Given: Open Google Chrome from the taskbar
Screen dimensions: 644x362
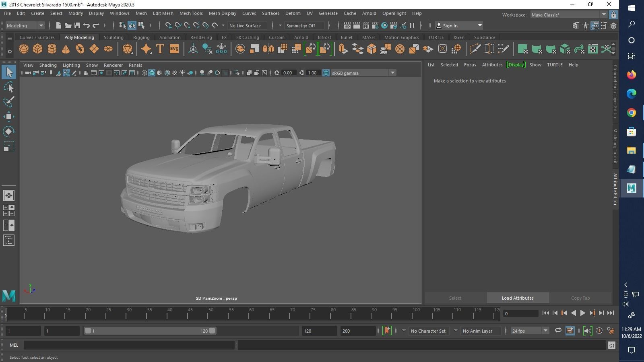Looking at the screenshot, I should pos(631,113).
